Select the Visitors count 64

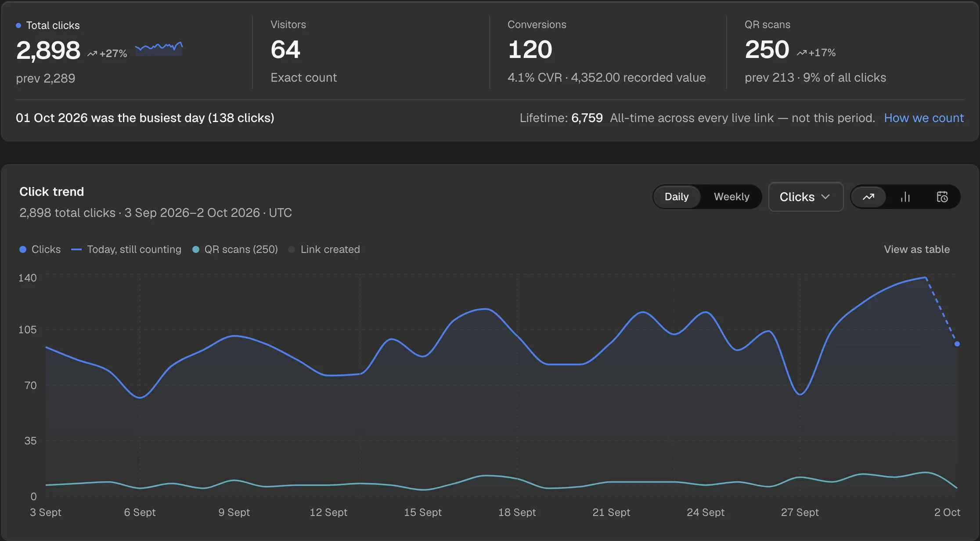click(285, 49)
